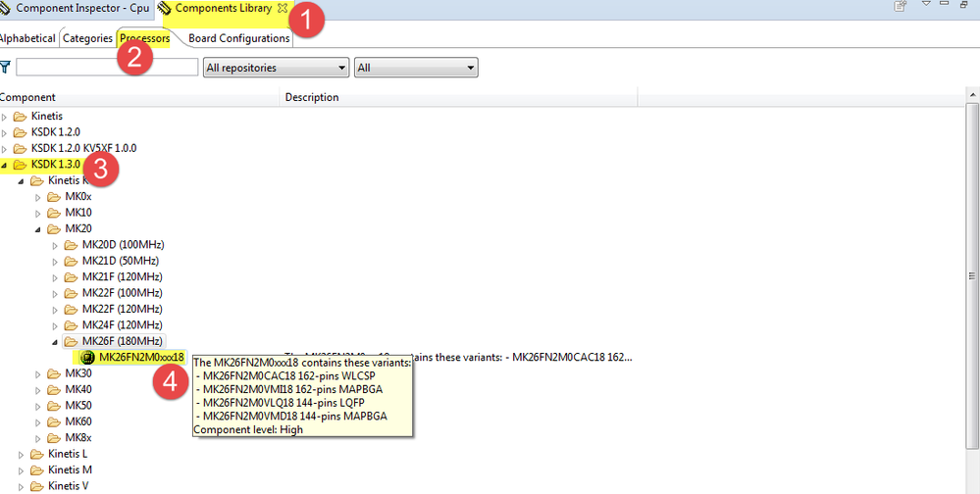This screenshot has width=980, height=494.
Task: Click the folder icon beside MK60
Action: [54, 421]
